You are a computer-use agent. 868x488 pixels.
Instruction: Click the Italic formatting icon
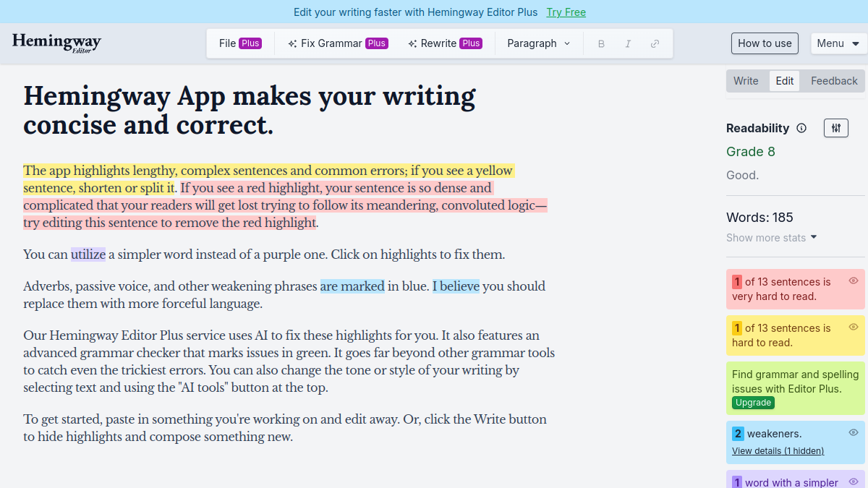click(628, 43)
